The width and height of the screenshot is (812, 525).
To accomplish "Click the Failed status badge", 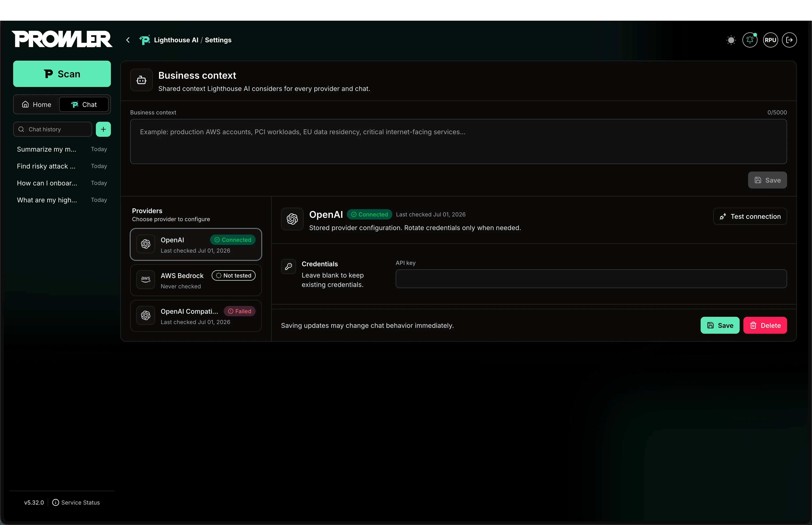I will coord(240,311).
